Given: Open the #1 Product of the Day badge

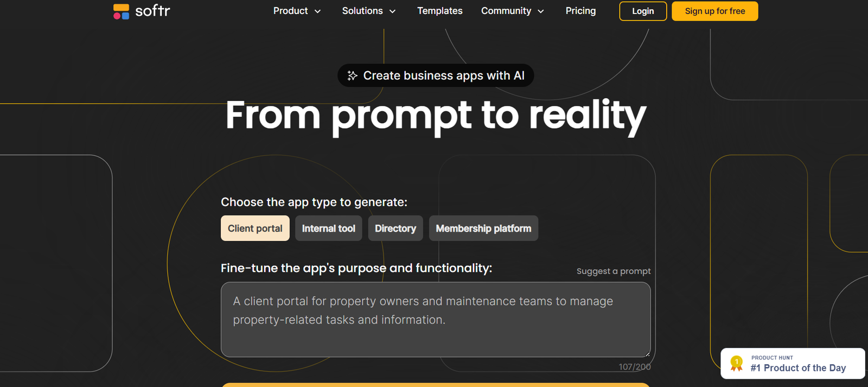Looking at the screenshot, I should [x=797, y=364].
